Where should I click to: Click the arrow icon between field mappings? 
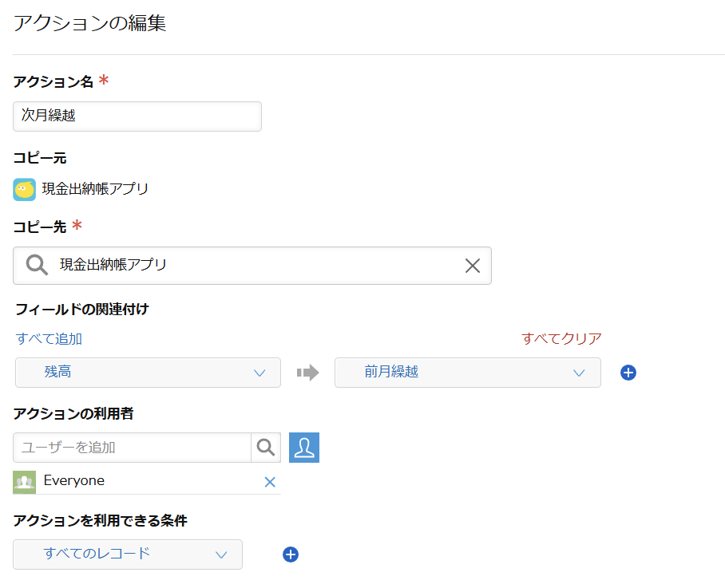(x=307, y=373)
